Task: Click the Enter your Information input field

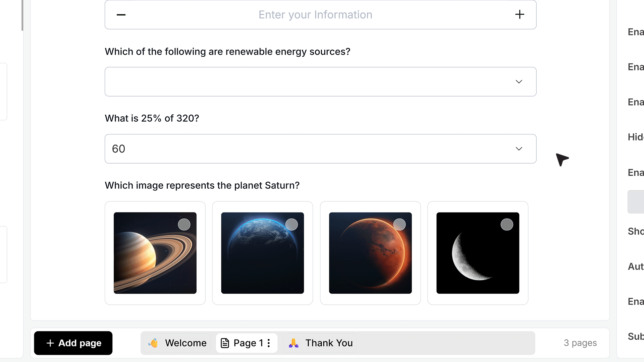Action: [x=320, y=15]
